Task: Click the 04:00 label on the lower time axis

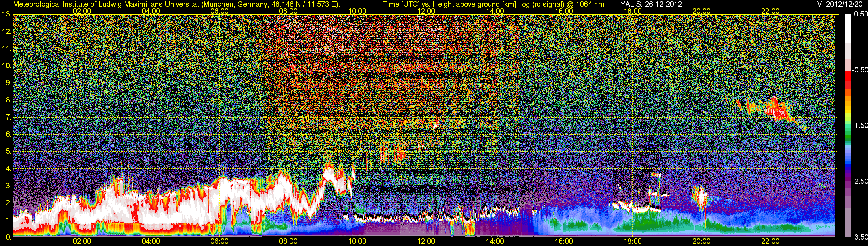Action: pos(151,242)
